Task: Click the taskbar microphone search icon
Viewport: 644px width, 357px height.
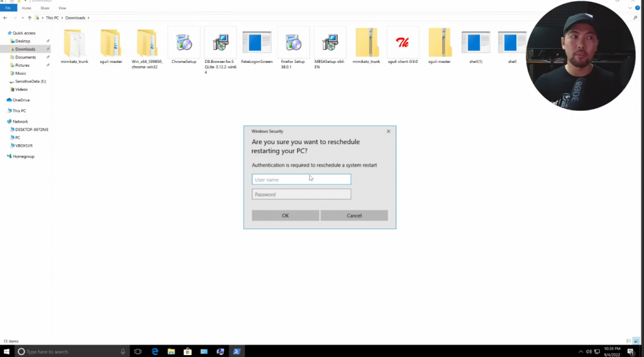Action: coord(123,352)
